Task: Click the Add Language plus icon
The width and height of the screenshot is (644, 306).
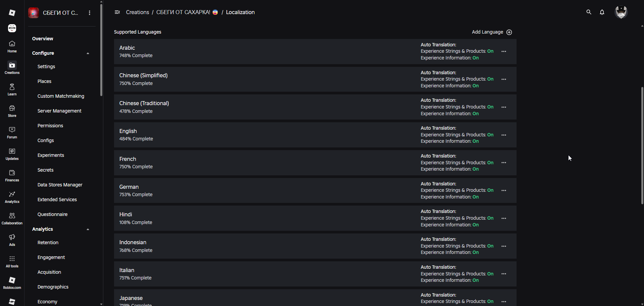Action: coord(509,32)
